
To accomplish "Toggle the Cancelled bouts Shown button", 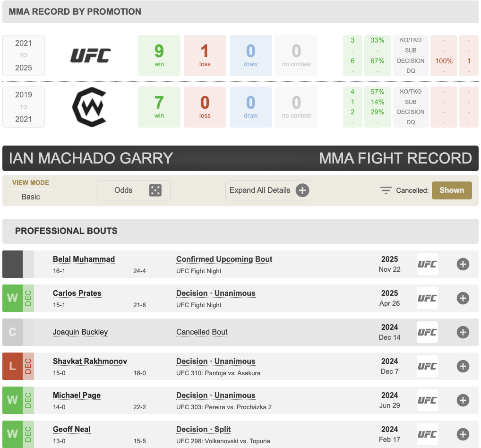I will pyautogui.click(x=451, y=190).
